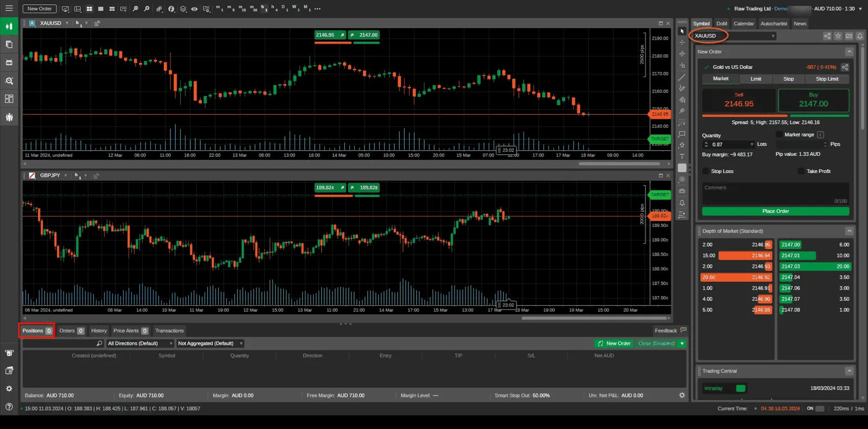Select the Limit order type

point(756,79)
